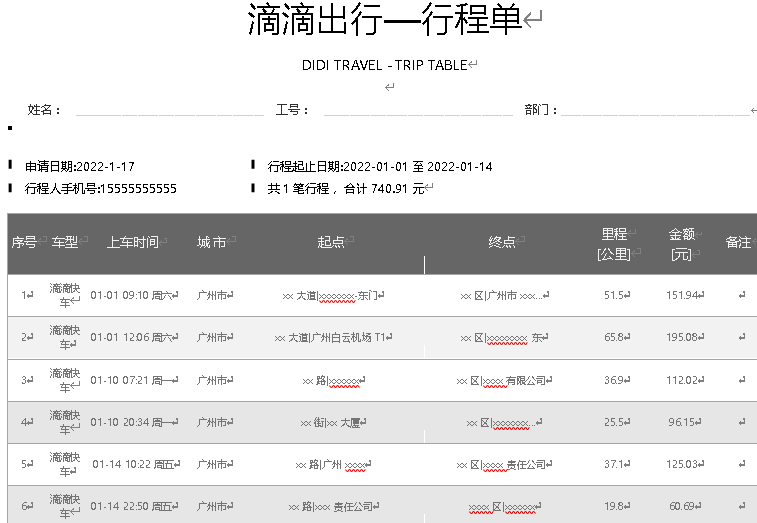Screen dimensions: 757x523
Task: Click the amount cell 60.69
Action: pyautogui.click(x=682, y=506)
